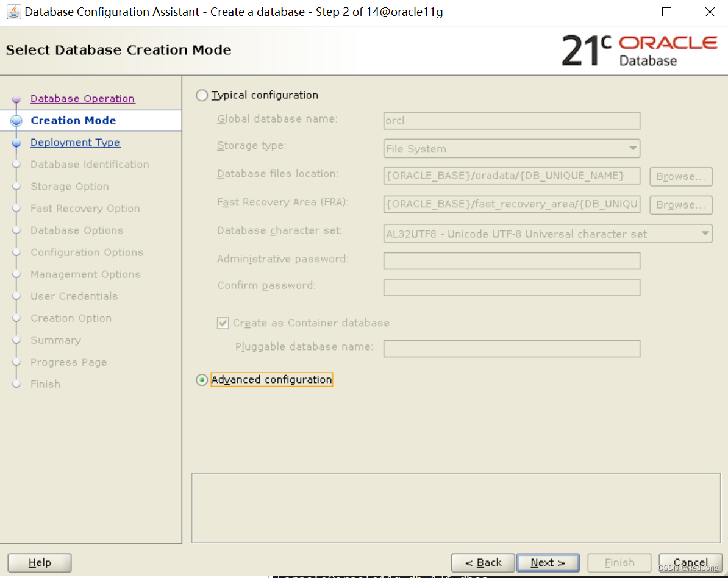The width and height of the screenshot is (728, 578).
Task: Open Help for this wizard
Action: pyautogui.click(x=40, y=563)
